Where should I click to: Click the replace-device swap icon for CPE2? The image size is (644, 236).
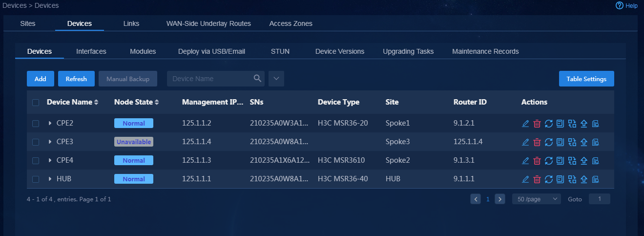pyautogui.click(x=572, y=124)
